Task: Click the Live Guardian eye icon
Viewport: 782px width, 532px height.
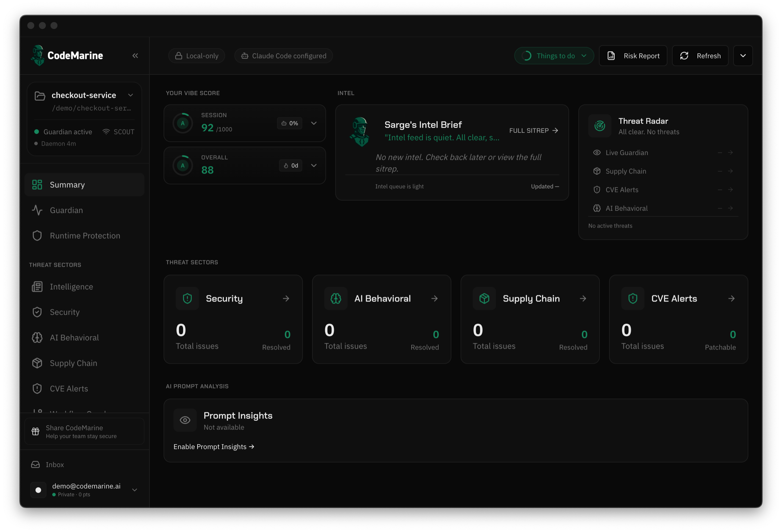Action: [x=597, y=153]
